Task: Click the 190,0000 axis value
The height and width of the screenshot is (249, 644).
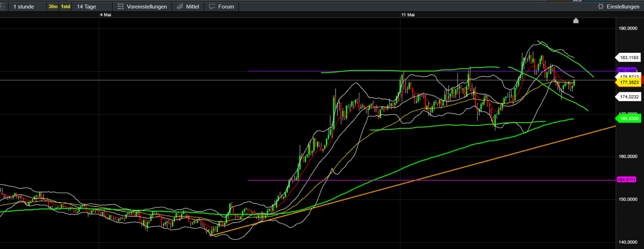Action: (628, 28)
